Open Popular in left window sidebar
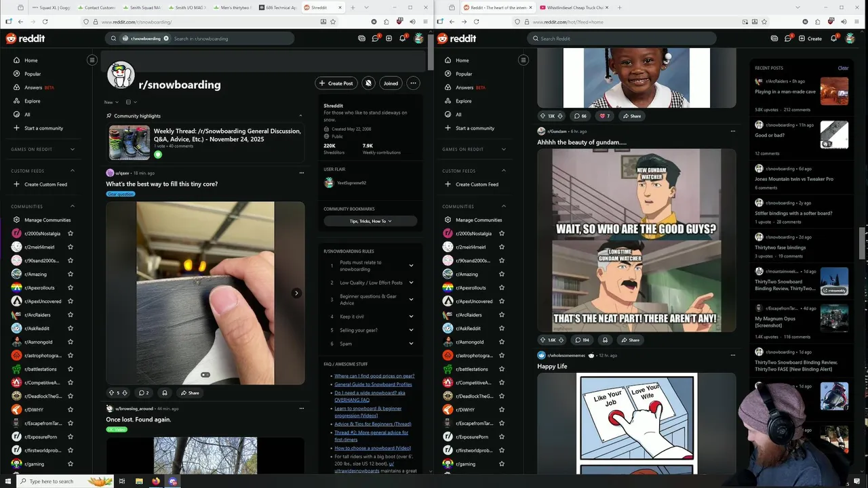 coord(33,74)
